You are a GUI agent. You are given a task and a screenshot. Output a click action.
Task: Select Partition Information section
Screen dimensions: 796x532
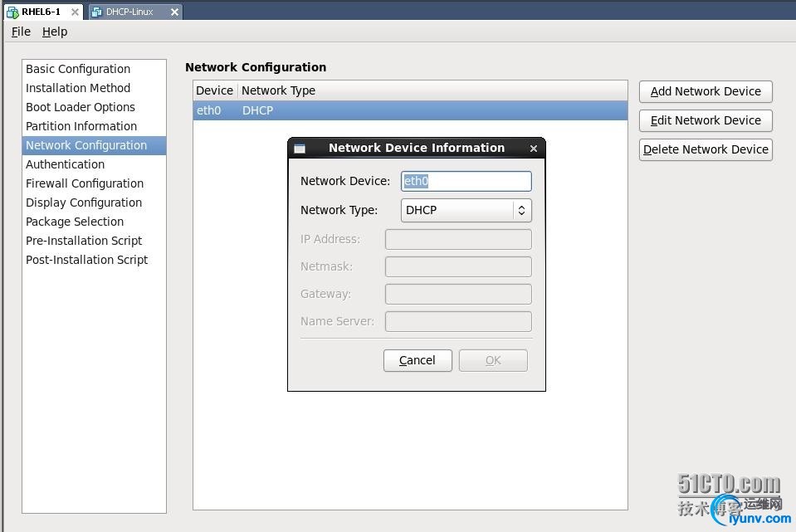94,126
